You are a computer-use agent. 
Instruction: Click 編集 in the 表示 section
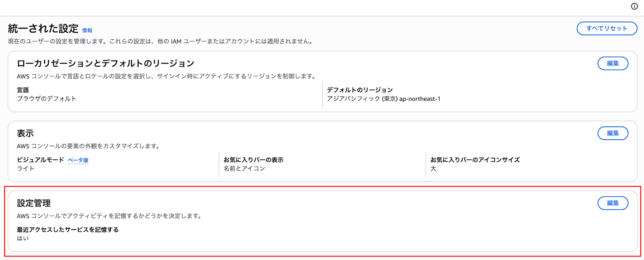coord(612,133)
